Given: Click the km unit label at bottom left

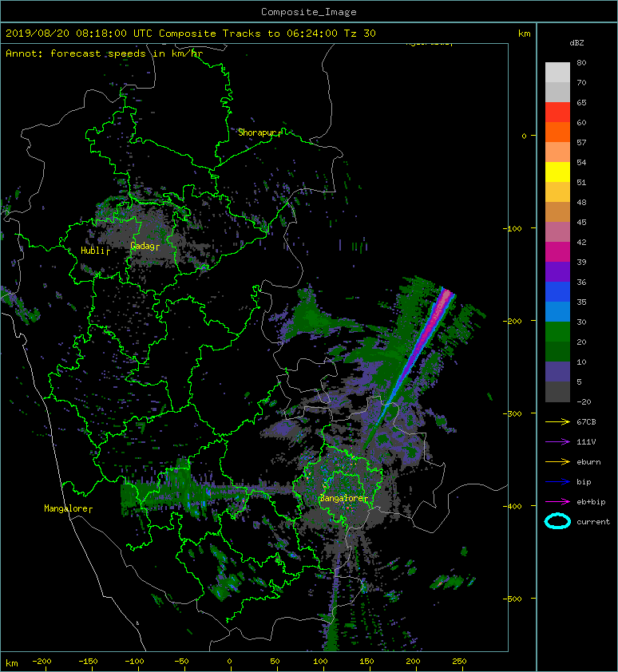Looking at the screenshot, I should 12,663.
